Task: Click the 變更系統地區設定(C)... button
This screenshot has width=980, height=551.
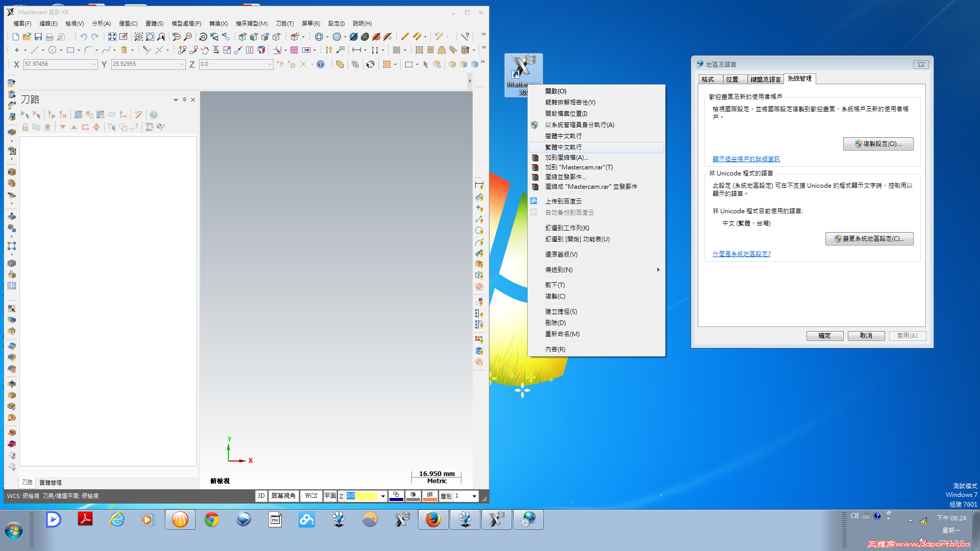Action: (x=869, y=239)
